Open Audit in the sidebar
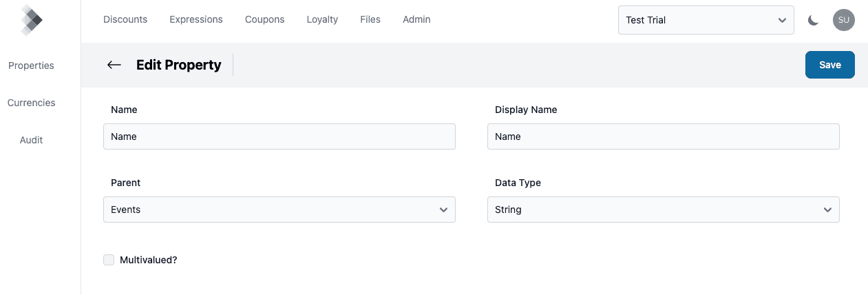868x295 pixels. tap(31, 140)
